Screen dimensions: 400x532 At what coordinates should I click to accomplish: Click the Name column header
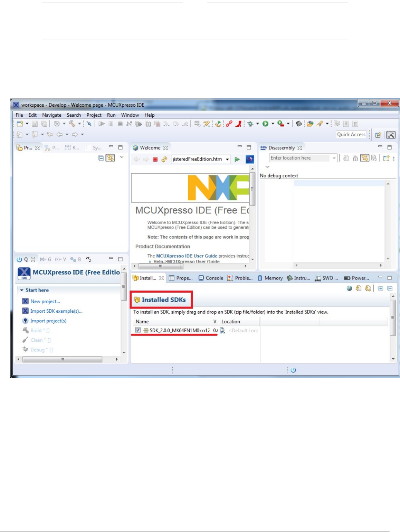[x=172, y=322]
